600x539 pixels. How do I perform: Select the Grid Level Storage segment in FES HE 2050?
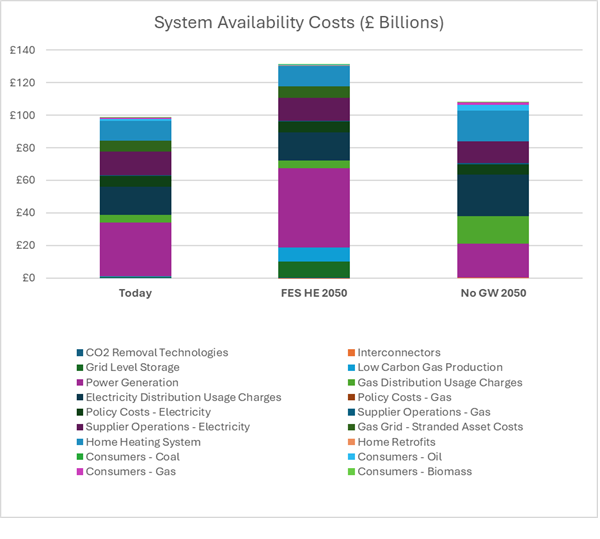tap(314, 269)
